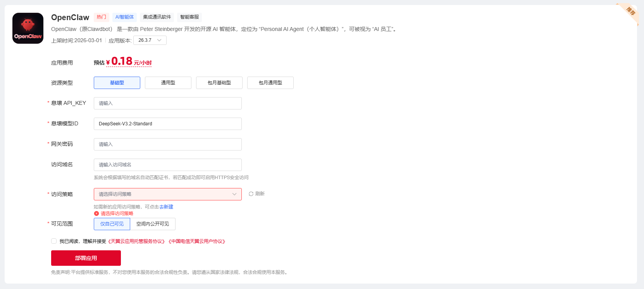
Task: Choose the 通用型 resource type
Action: click(168, 83)
